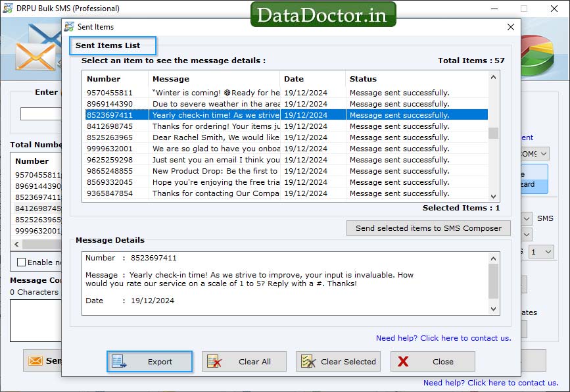The width and height of the screenshot is (570, 392).
Task: Click the red X sheet icon on Clear All
Action: pos(214,362)
